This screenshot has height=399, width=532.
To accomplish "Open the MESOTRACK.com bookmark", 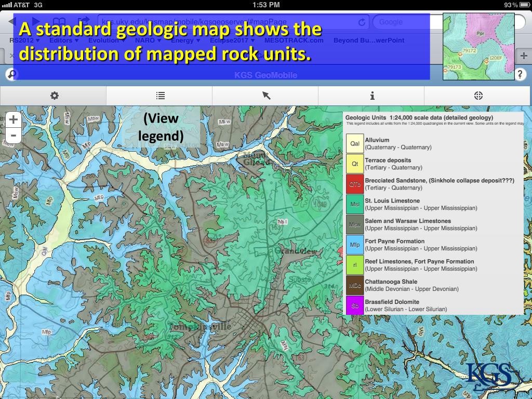I will (x=294, y=41).
